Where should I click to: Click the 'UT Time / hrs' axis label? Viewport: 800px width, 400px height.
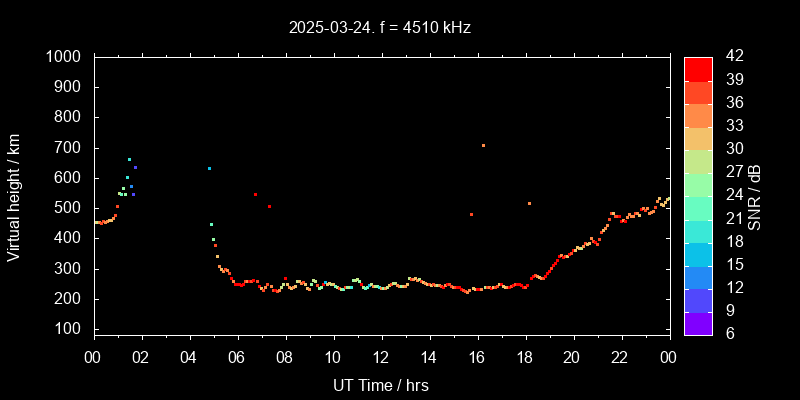(x=381, y=384)
